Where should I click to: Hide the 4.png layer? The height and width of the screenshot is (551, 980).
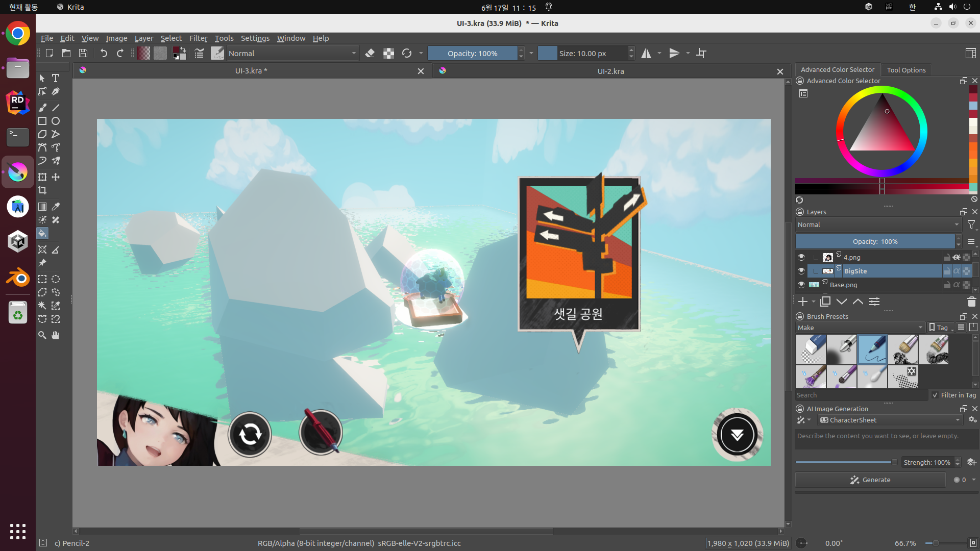click(801, 257)
